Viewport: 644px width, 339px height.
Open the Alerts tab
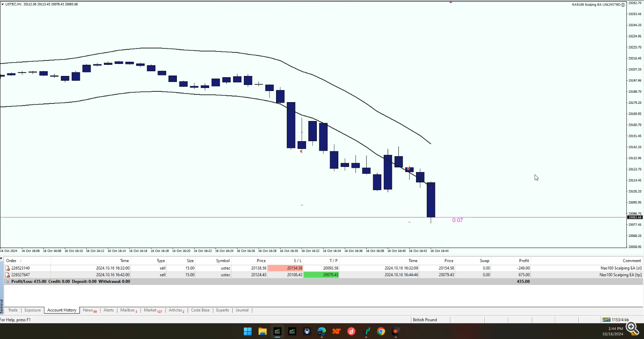[x=109, y=310]
